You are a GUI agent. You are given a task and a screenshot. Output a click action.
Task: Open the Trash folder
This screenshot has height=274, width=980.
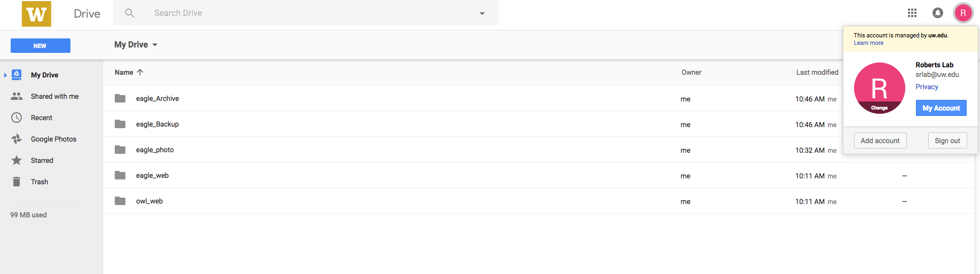pos(39,182)
